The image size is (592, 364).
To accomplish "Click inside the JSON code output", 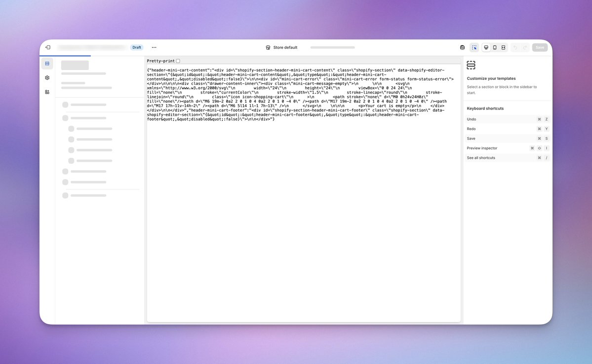I will pos(300,95).
